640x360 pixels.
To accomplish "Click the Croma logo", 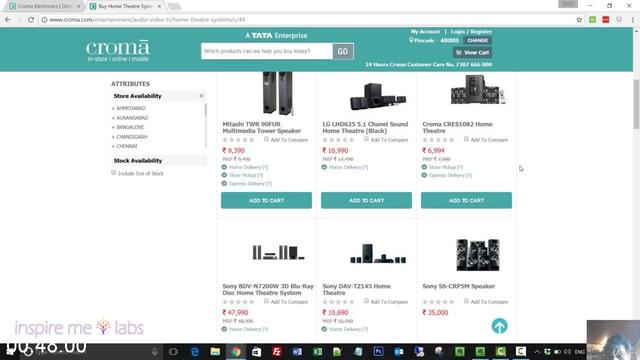I will pos(118,51).
